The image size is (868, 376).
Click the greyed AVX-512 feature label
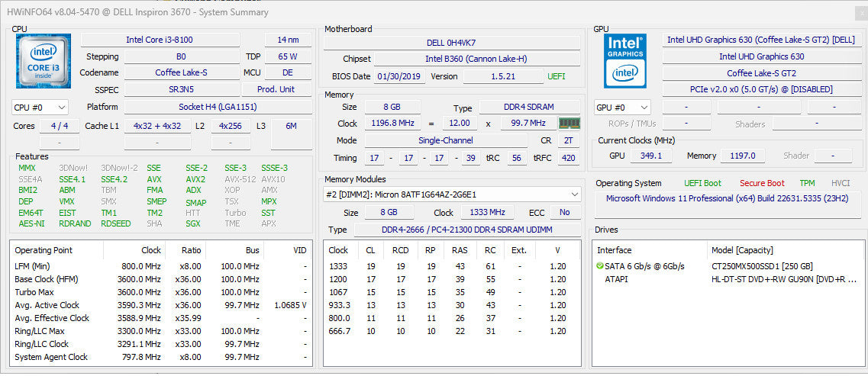coord(239,179)
